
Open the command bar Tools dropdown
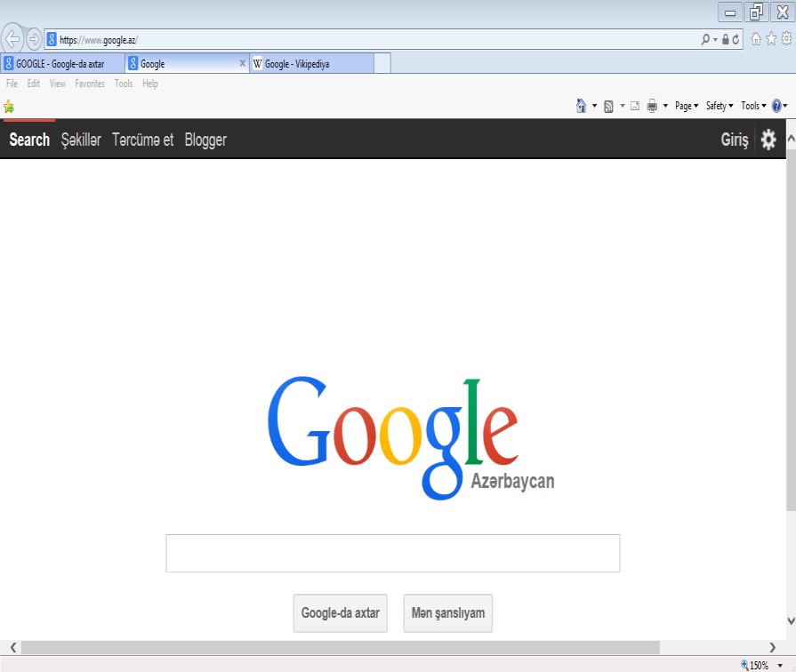tap(753, 106)
